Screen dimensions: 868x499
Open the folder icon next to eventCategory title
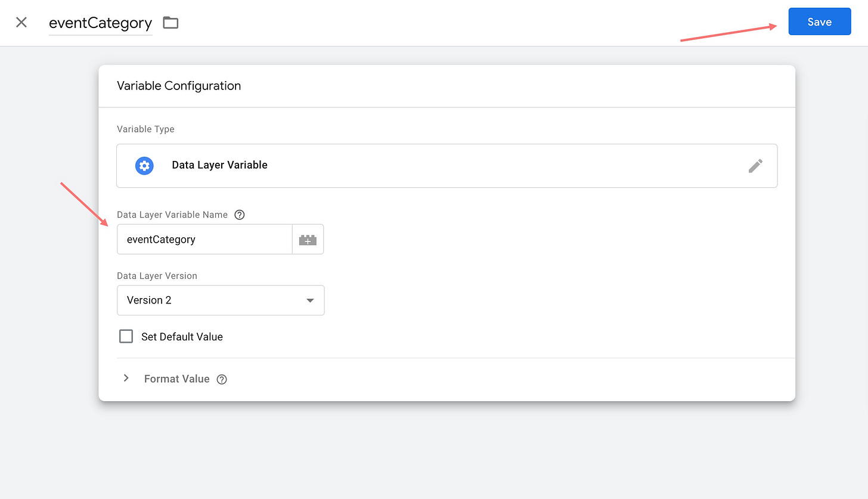[x=170, y=23]
